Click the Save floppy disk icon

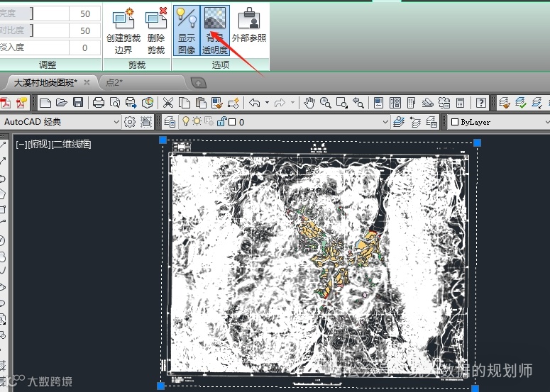[x=78, y=103]
